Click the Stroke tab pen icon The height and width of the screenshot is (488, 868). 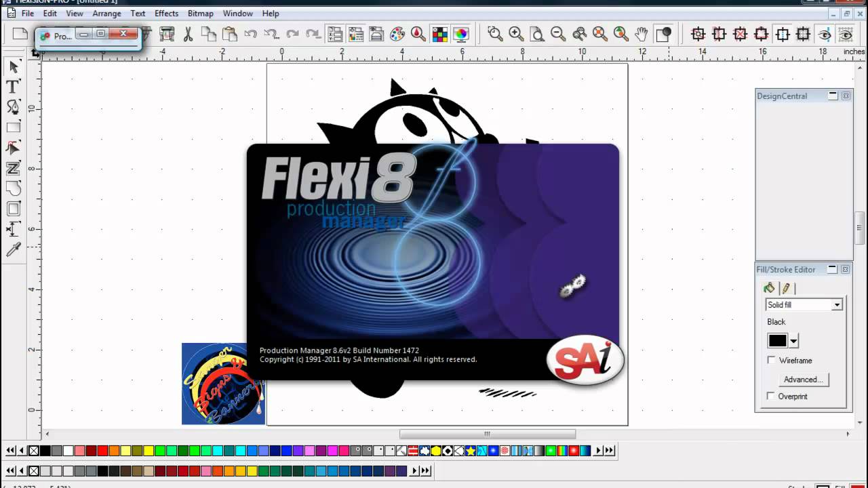pyautogui.click(x=786, y=288)
